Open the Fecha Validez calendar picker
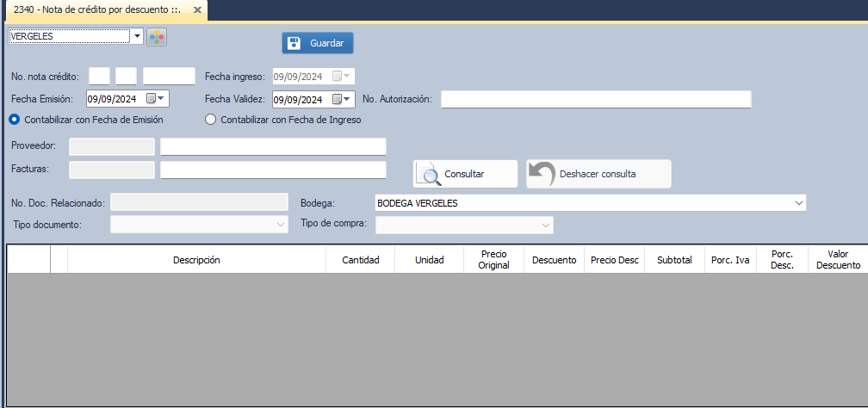Screen dimensions: 868x408 [x=343, y=99]
